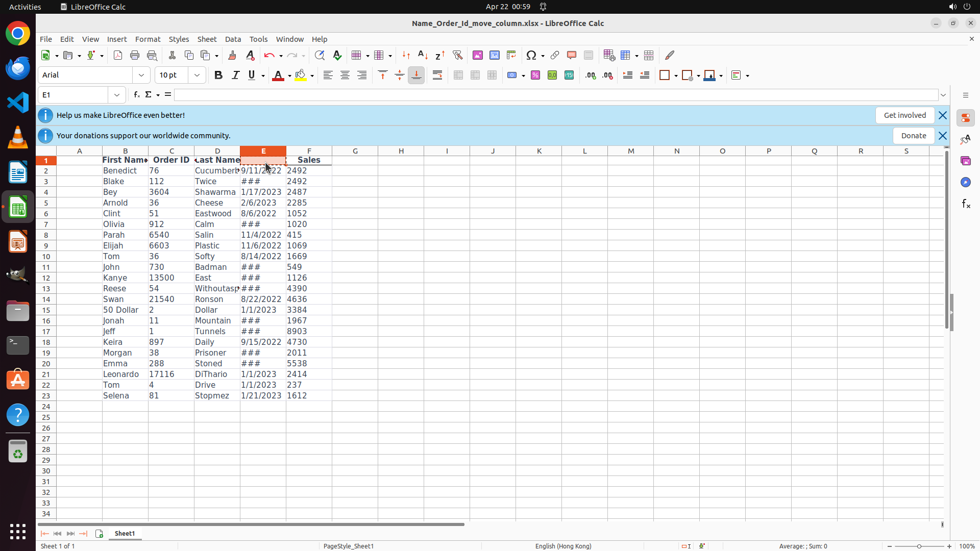The image size is (980, 551).
Task: Click the Export as PDF icon
Action: (118, 55)
